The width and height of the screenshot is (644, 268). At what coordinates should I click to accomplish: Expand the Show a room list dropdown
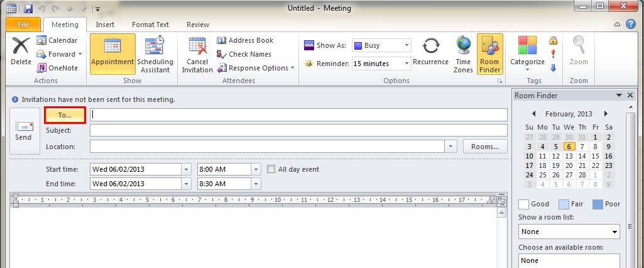(x=613, y=232)
